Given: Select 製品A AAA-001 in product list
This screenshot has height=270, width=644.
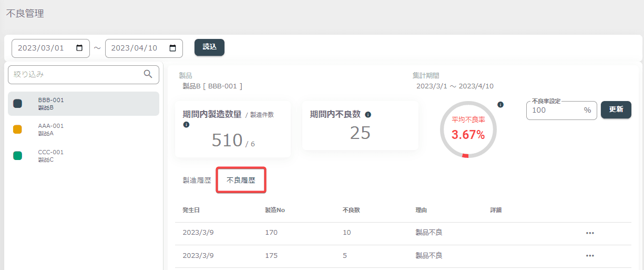Looking at the screenshot, I should click(x=84, y=129).
